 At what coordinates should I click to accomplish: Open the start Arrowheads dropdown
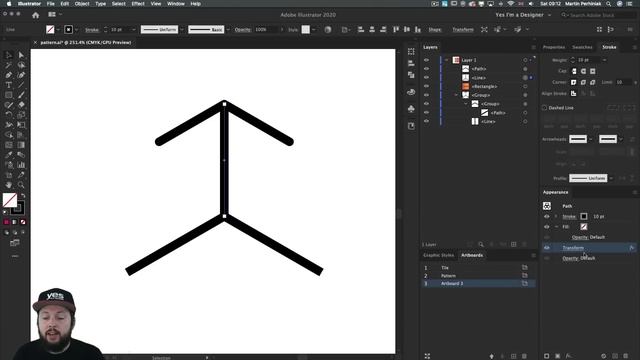pyautogui.click(x=591, y=139)
